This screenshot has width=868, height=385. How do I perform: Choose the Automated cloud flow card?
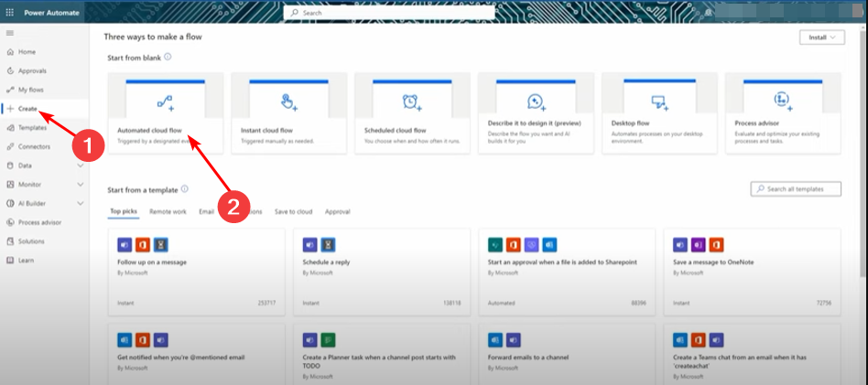click(x=166, y=112)
